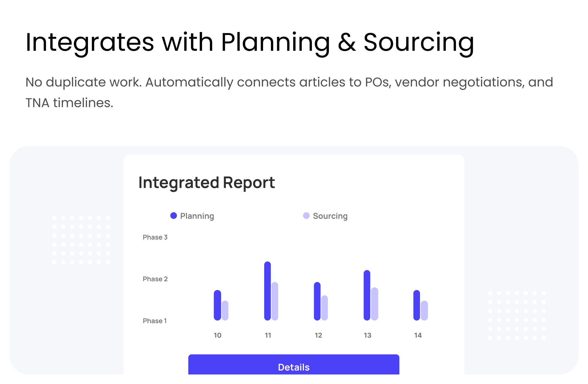Select the Planning legend label
The width and height of the screenshot is (588, 384).
(197, 216)
